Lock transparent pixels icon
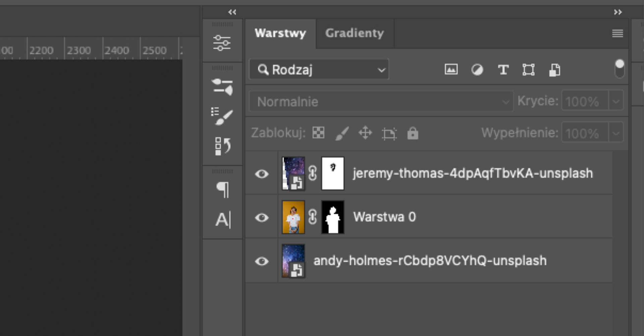Screen dimensions: 644x336 click(318, 133)
